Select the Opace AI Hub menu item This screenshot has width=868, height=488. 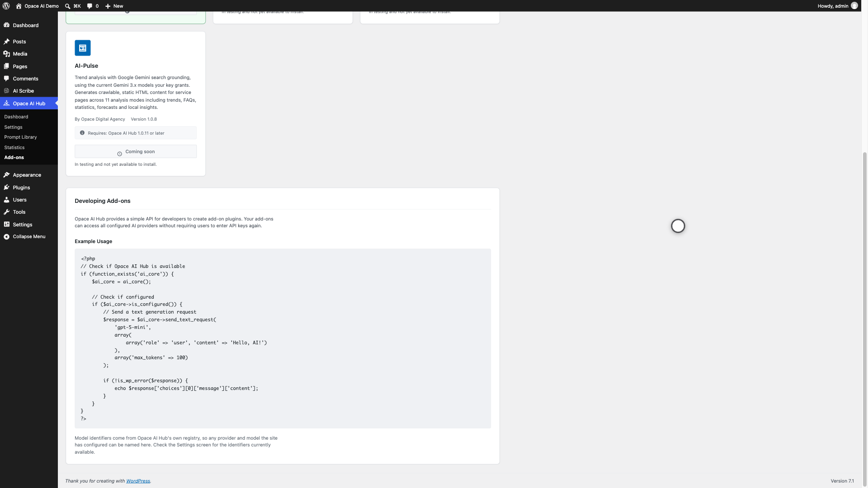29,103
